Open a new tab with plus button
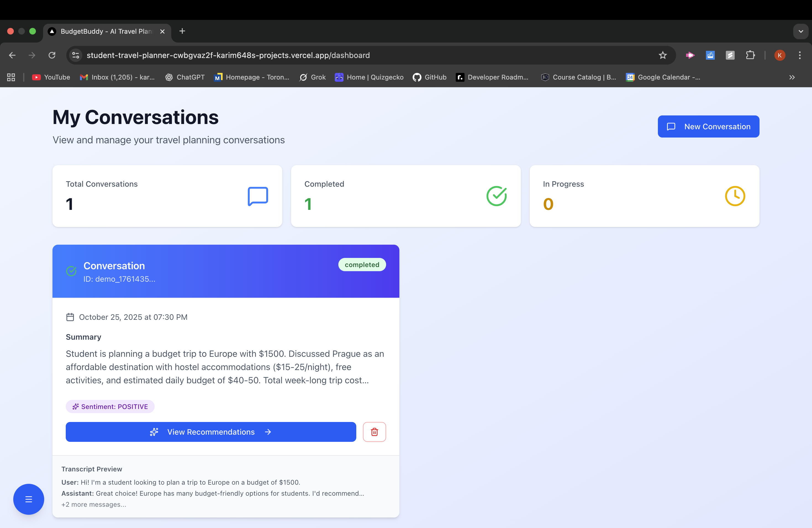Viewport: 812px width, 528px height. 182,31
